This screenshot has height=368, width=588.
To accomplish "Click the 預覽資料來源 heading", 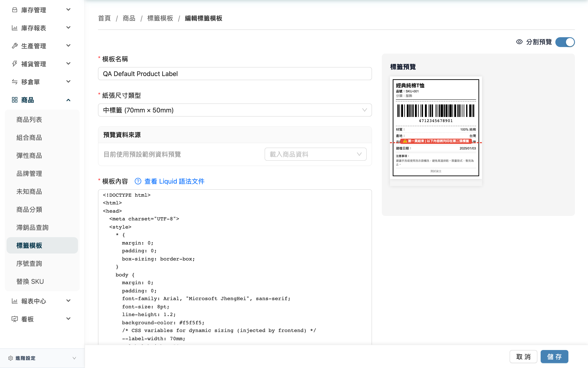I will coord(122,135).
